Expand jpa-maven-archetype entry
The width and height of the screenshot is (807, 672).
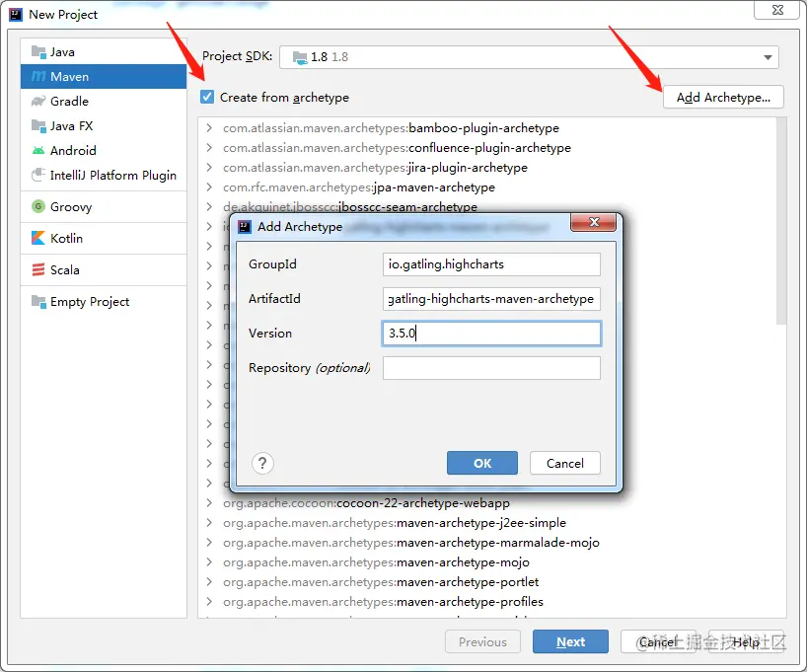[209, 187]
